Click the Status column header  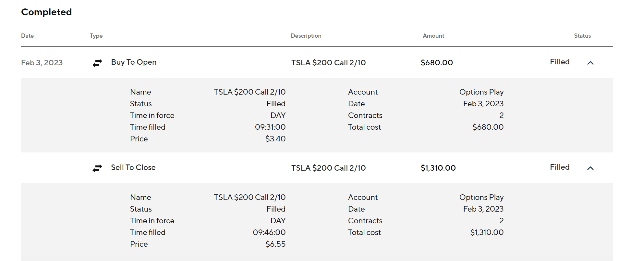click(582, 36)
